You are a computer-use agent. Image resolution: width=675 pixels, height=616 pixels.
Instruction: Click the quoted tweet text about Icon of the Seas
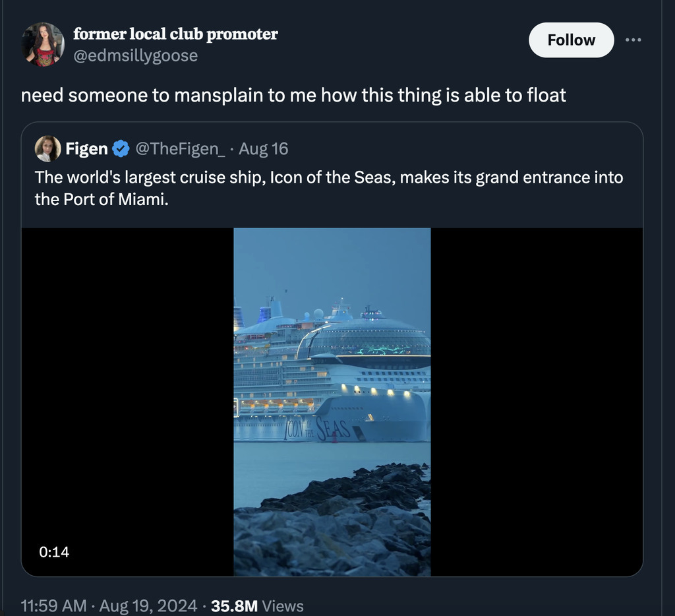328,187
